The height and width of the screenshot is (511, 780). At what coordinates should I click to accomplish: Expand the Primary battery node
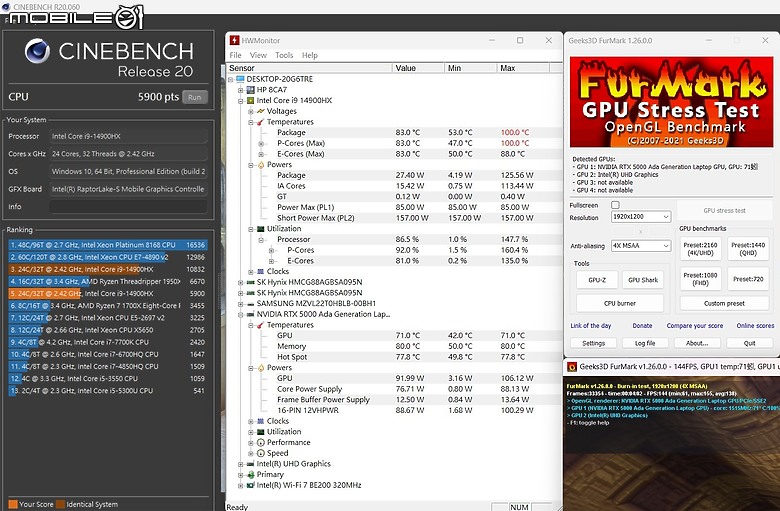coord(240,475)
